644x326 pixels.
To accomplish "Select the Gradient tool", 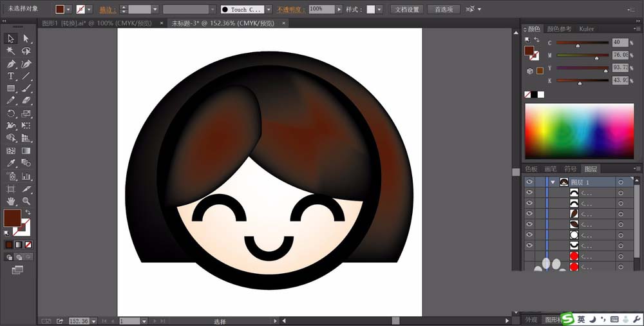I will 26,151.
